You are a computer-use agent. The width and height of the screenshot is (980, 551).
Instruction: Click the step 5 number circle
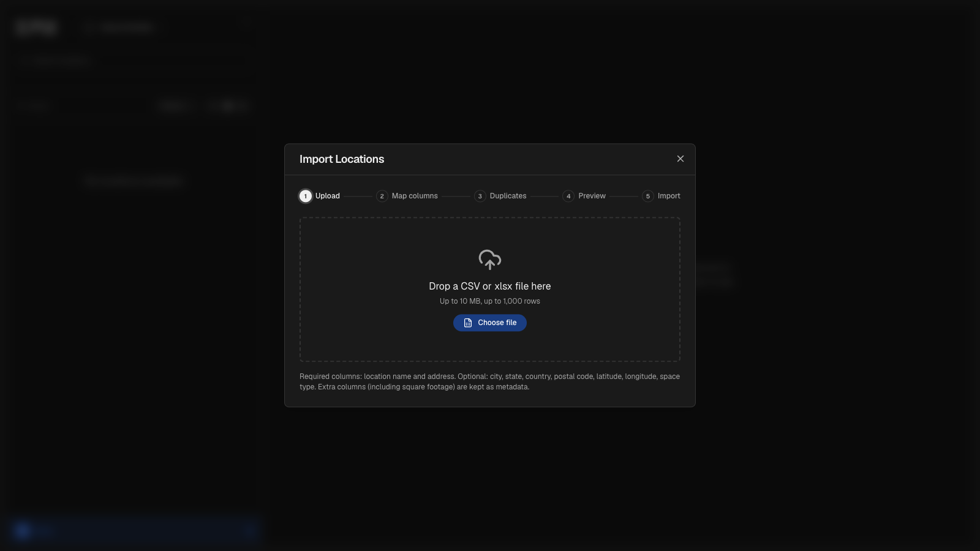coord(648,196)
